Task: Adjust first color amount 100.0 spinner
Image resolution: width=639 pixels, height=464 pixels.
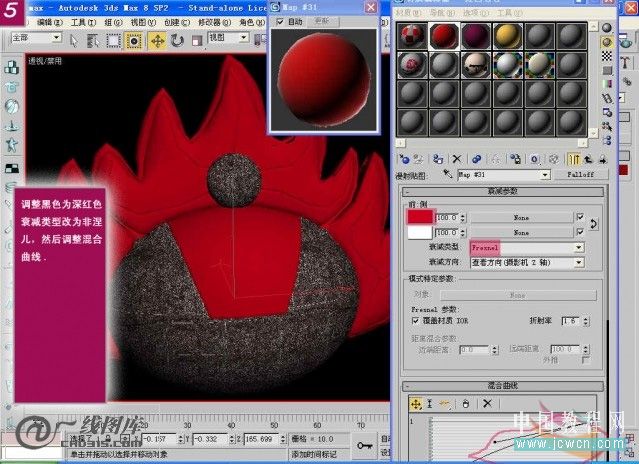Action: tap(463, 218)
